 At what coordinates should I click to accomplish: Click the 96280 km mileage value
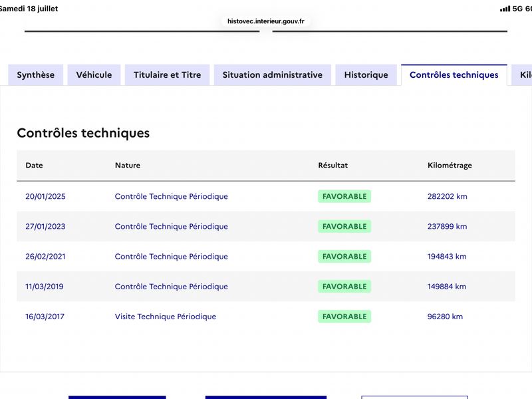pos(445,317)
